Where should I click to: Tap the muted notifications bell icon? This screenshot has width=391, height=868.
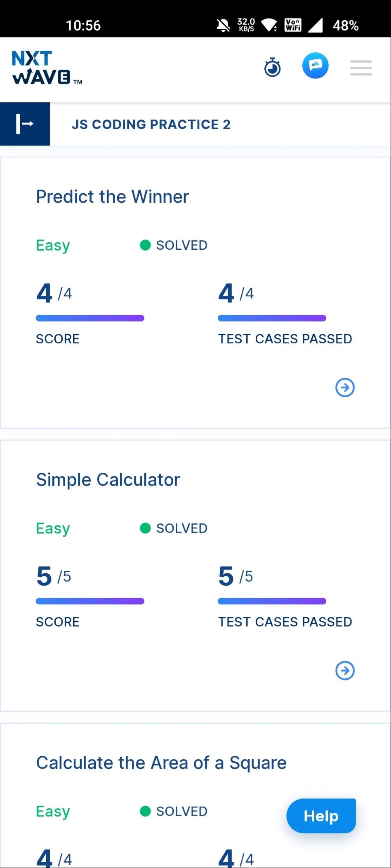point(223,25)
